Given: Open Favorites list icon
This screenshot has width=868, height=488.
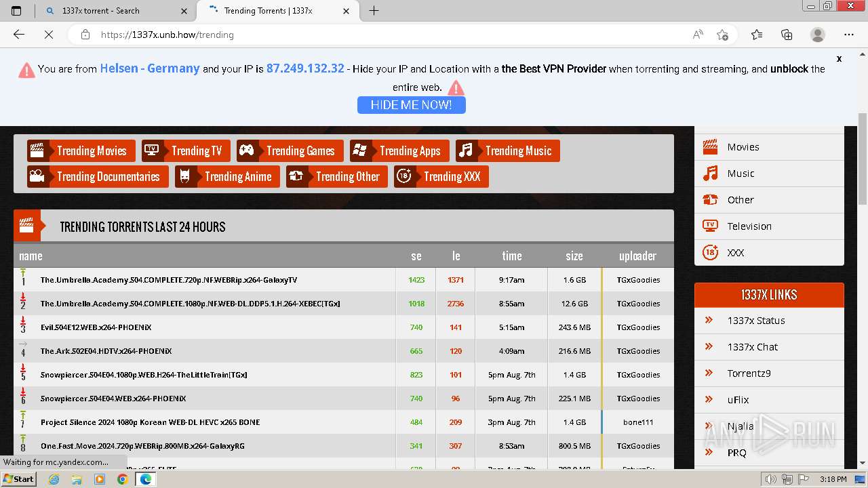Looking at the screenshot, I should coord(757,35).
